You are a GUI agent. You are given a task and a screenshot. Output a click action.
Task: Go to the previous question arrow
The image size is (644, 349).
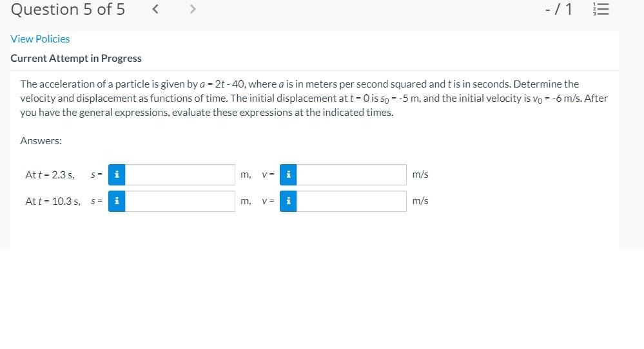pyautogui.click(x=155, y=10)
